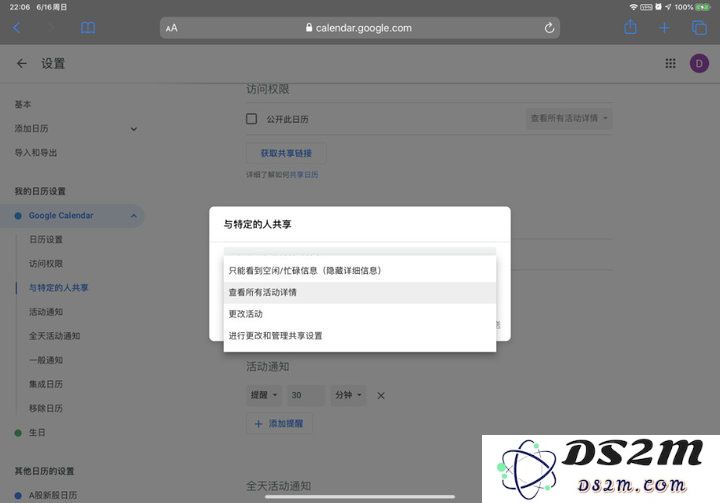Select A股新股日历 in sidebar
The width and height of the screenshot is (720, 503).
click(53, 495)
